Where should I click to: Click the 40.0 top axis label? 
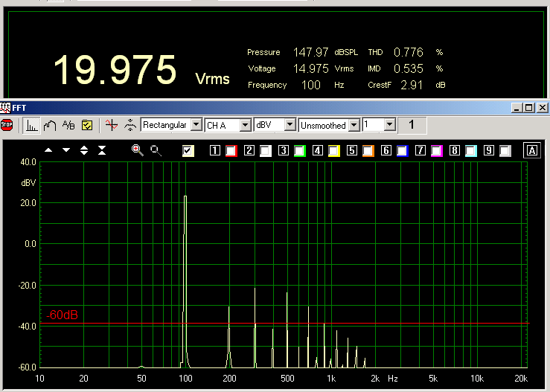coord(28,162)
